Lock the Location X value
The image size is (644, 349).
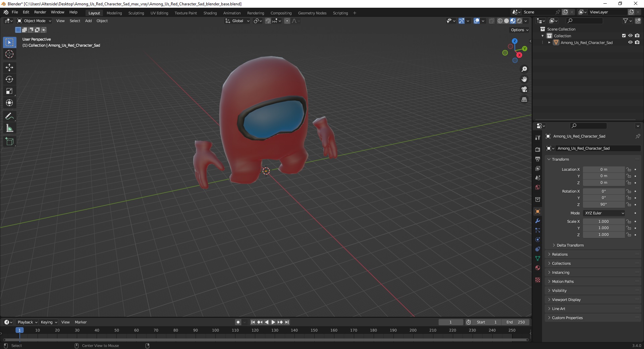[629, 169]
